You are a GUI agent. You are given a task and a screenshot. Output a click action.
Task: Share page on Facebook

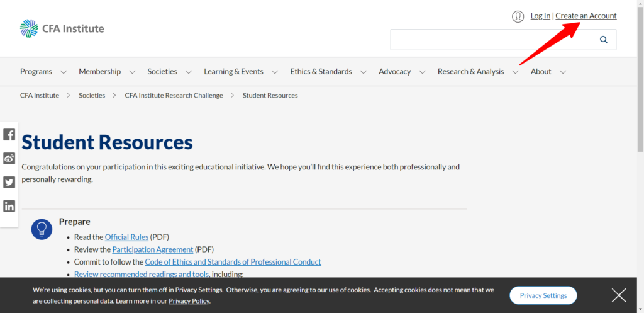coord(9,134)
